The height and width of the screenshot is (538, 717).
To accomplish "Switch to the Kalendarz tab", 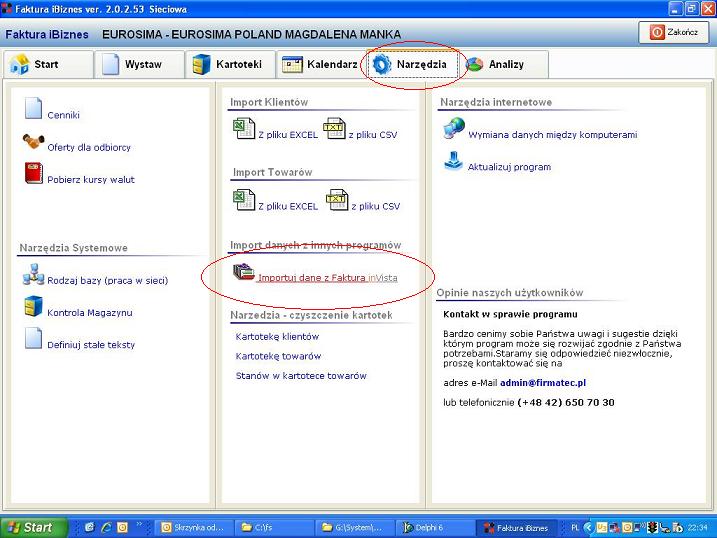I will point(321,64).
